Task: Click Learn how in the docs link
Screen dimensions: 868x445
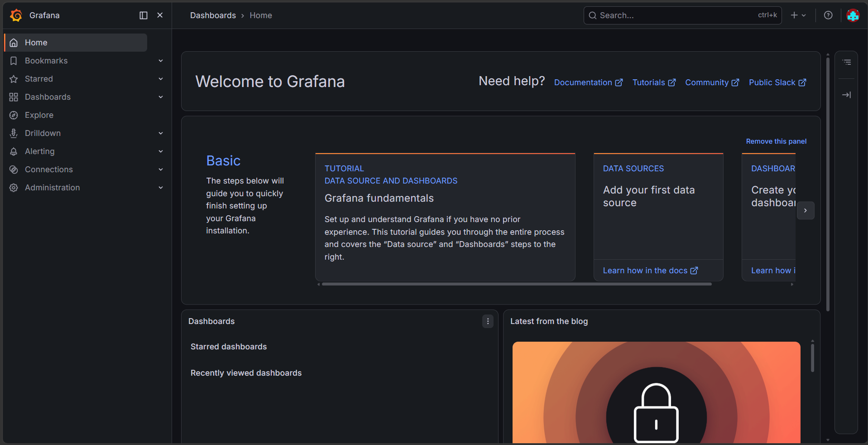Action: (650, 271)
